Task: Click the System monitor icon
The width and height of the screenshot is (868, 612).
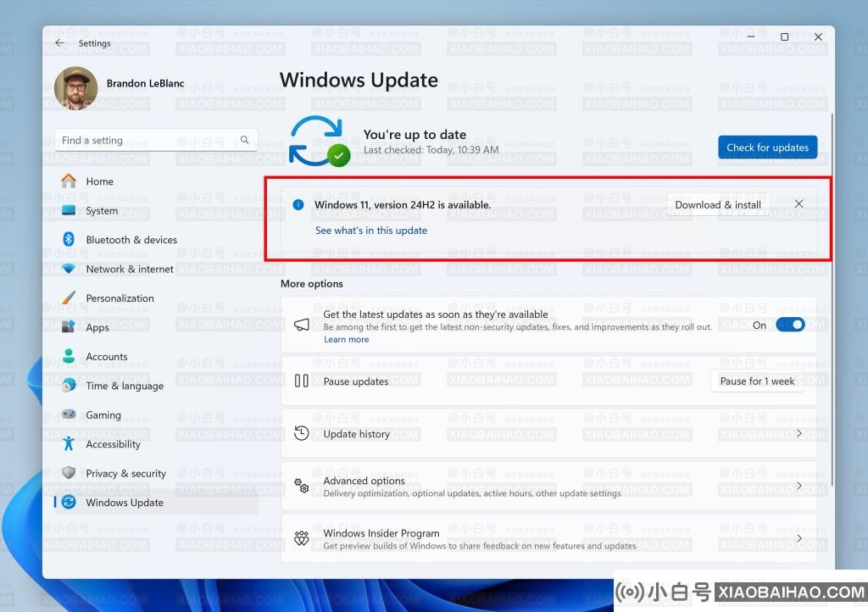Action: 69,210
